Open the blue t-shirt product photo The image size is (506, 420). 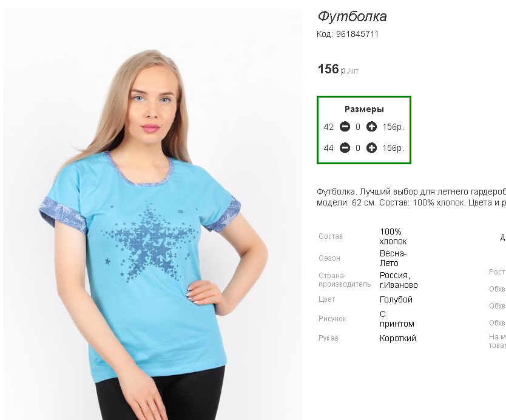(x=152, y=214)
